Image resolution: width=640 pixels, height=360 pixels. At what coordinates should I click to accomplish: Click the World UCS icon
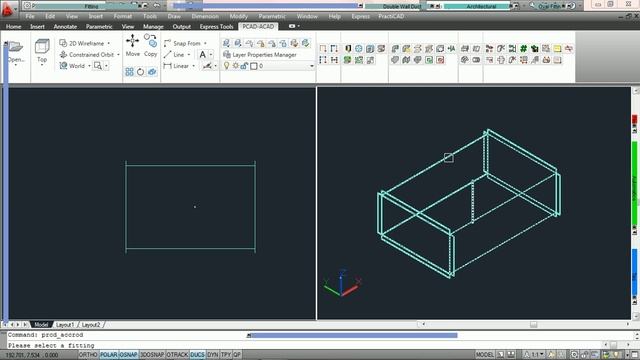click(63, 65)
